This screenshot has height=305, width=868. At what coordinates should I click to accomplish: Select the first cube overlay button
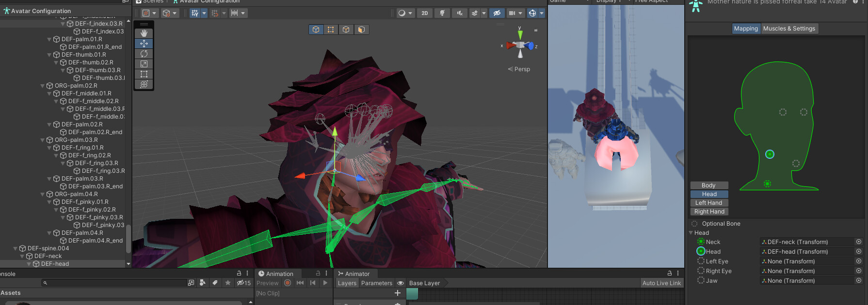(x=316, y=30)
